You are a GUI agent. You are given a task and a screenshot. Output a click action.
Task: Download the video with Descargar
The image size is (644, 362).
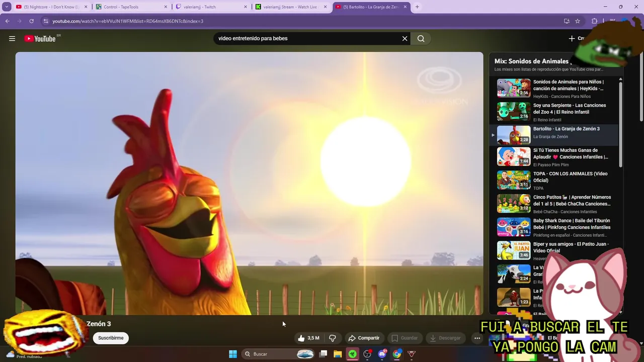[445, 338]
